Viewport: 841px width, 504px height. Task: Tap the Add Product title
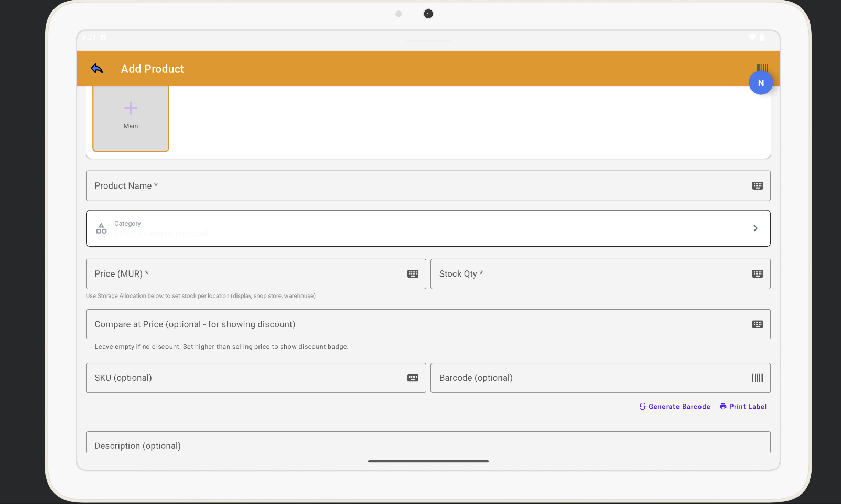(152, 69)
